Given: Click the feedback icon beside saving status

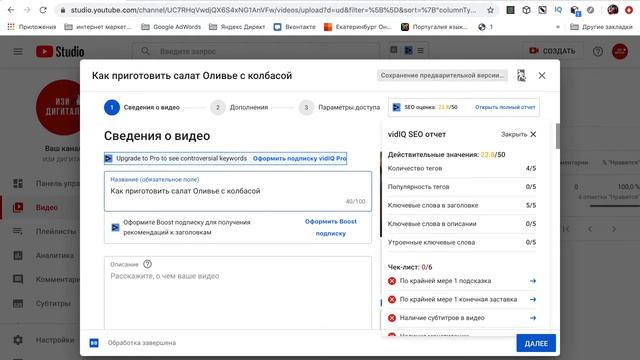Looking at the screenshot, I should tap(521, 76).
